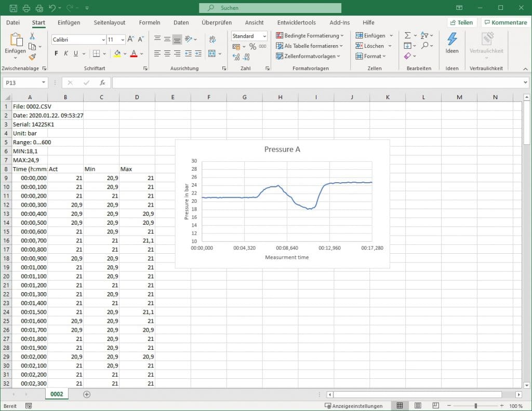This screenshot has width=532, height=411.
Task: Click the Ideen lightning button
Action: click(452, 43)
